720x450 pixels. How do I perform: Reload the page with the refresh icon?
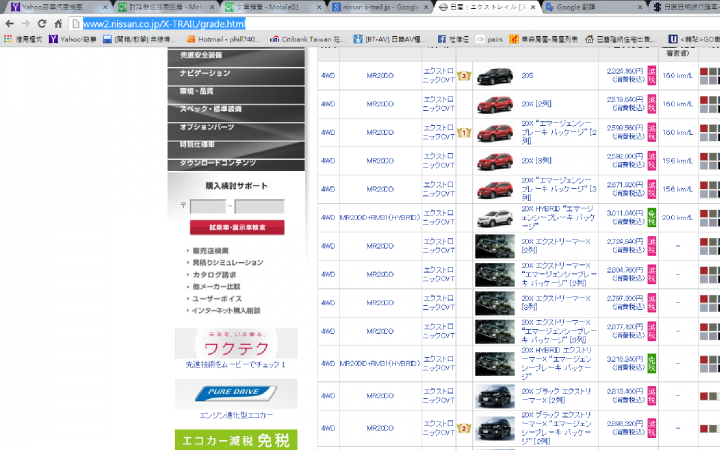click(x=42, y=23)
